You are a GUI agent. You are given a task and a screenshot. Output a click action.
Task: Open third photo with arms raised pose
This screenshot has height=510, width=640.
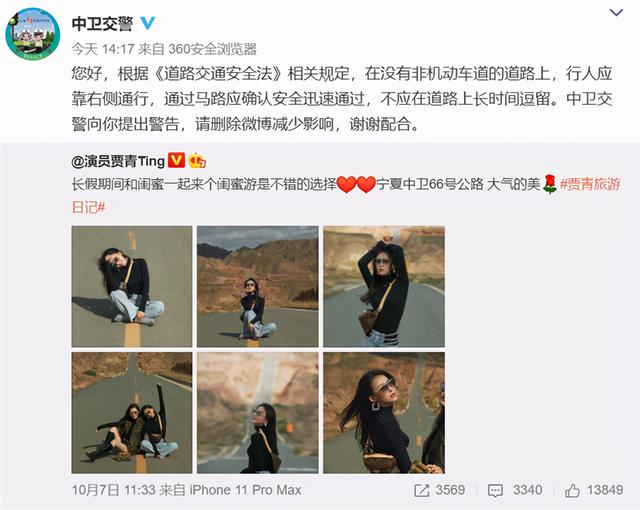click(x=384, y=286)
